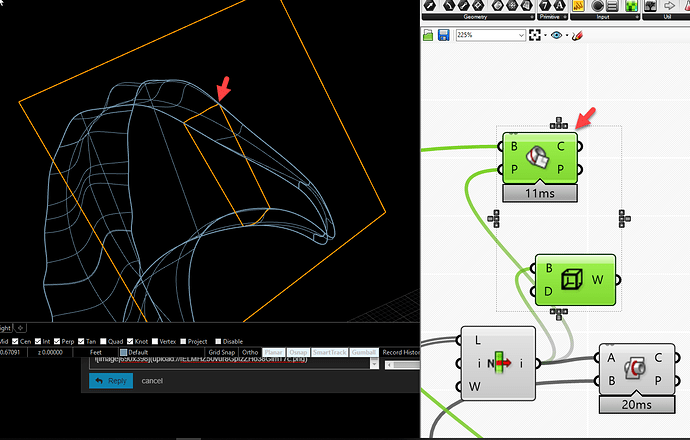Open the Default layer selector in status bar
This screenshot has height=440, width=690.
point(161,352)
